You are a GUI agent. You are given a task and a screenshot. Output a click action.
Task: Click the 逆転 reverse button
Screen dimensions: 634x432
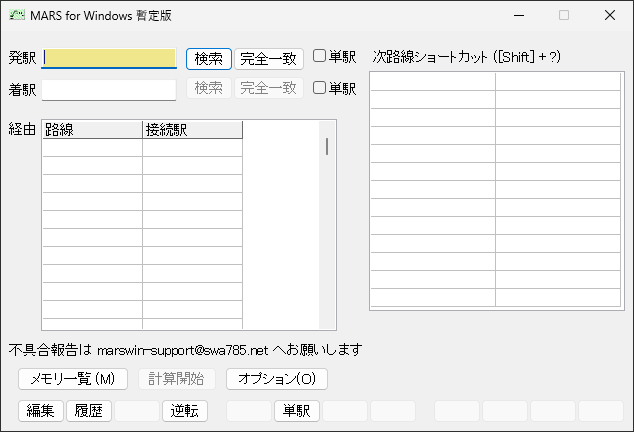click(x=185, y=411)
